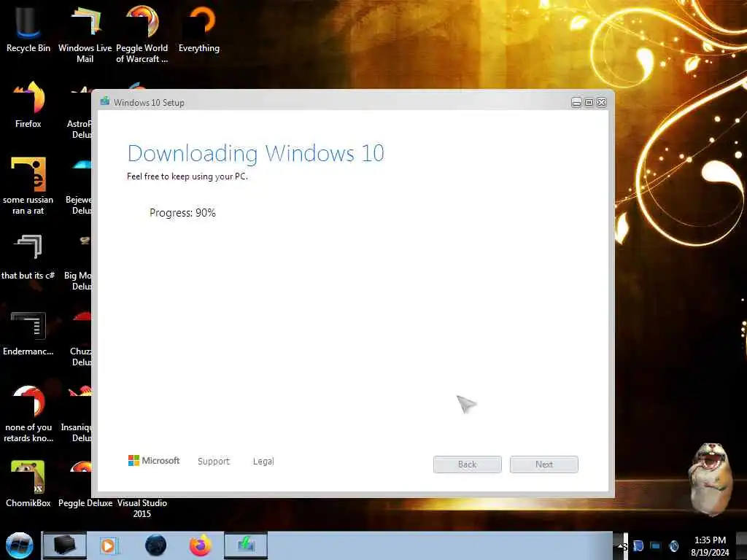Screen dimensions: 747x560
Task: Click 'Feel free to keep using your PC.'
Action: [187, 176]
